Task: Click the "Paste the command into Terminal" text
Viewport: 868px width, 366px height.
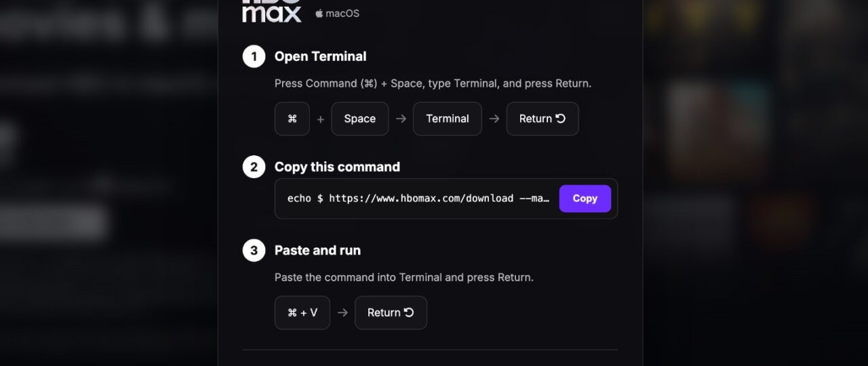Action: click(x=403, y=277)
